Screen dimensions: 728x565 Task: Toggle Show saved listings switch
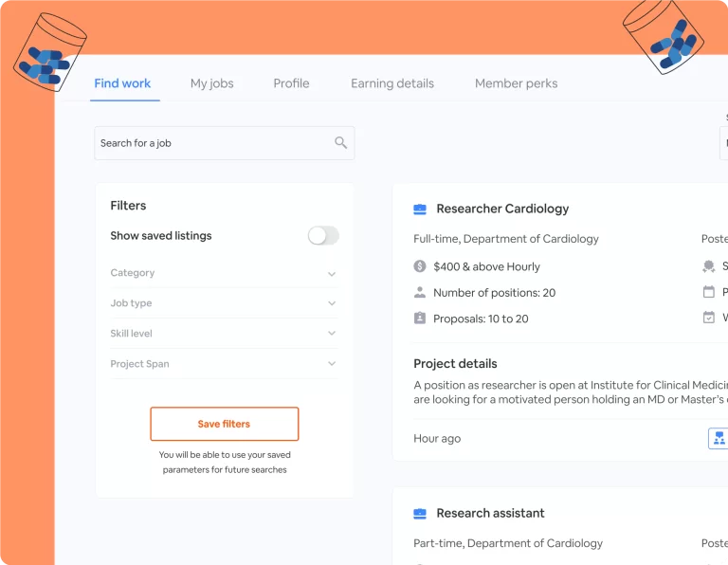[323, 236]
